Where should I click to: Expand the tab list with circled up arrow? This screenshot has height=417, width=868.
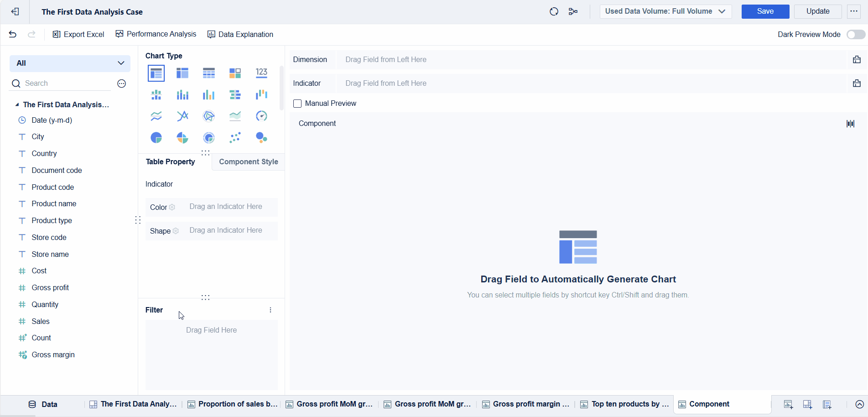(x=860, y=405)
